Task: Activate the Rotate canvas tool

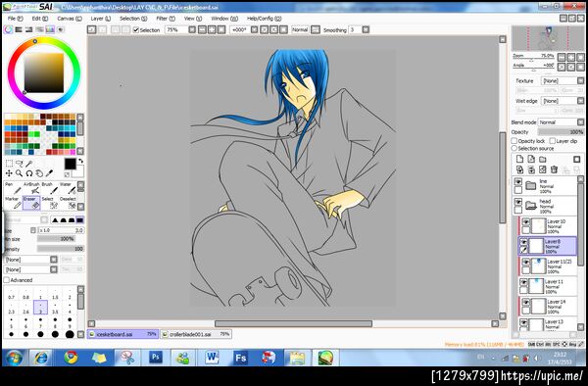Action: coord(28,173)
